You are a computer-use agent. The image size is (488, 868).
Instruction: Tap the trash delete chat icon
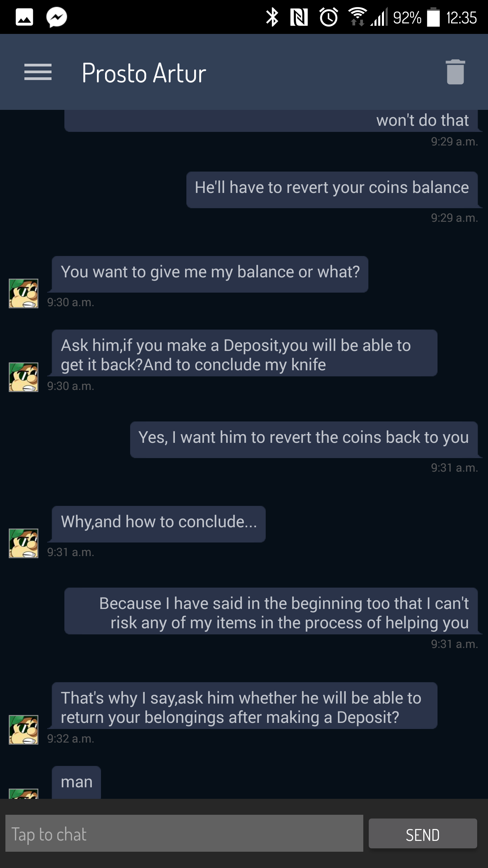pos(455,72)
